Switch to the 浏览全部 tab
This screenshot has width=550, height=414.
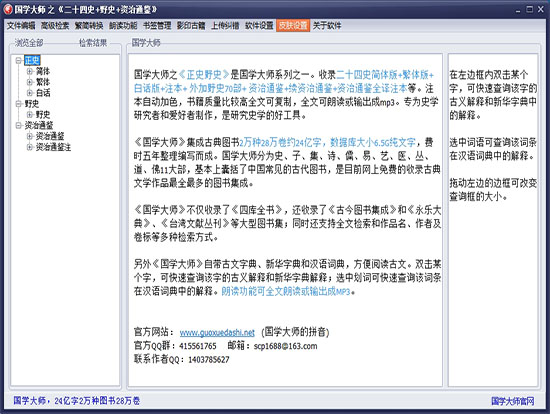29,43
